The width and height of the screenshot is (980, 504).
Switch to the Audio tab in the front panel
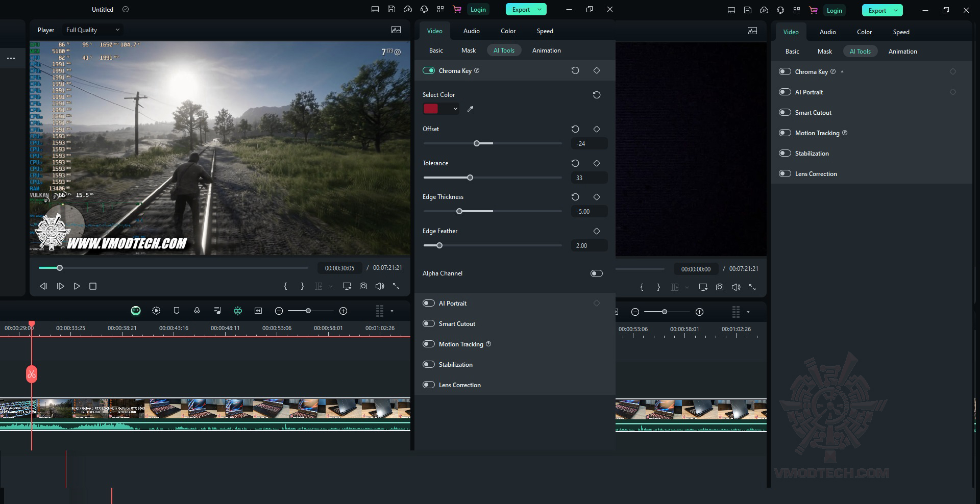tap(472, 31)
